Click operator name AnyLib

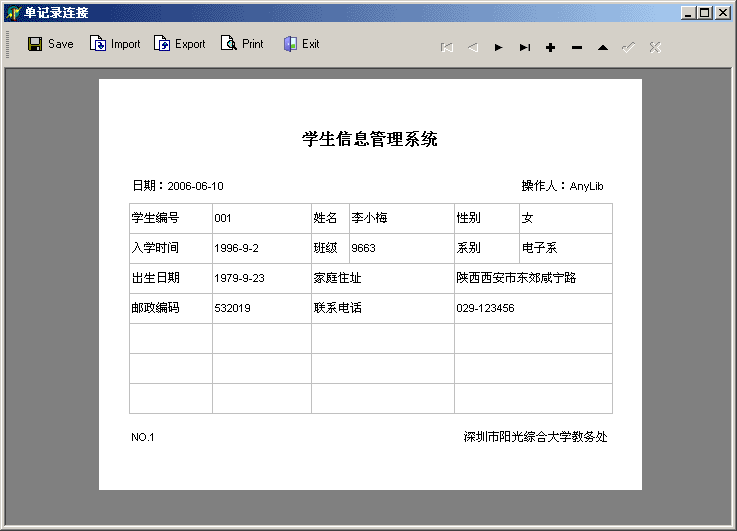click(x=587, y=186)
